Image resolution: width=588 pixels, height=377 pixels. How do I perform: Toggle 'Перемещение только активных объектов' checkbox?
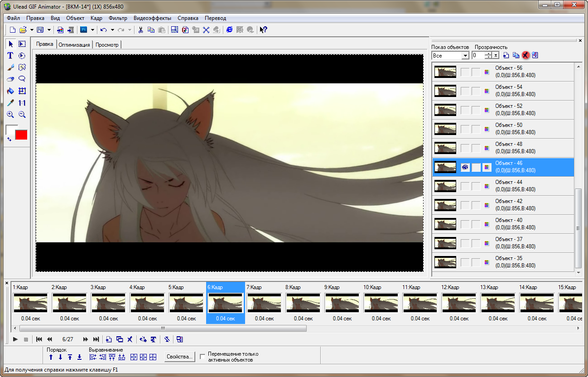tap(202, 357)
